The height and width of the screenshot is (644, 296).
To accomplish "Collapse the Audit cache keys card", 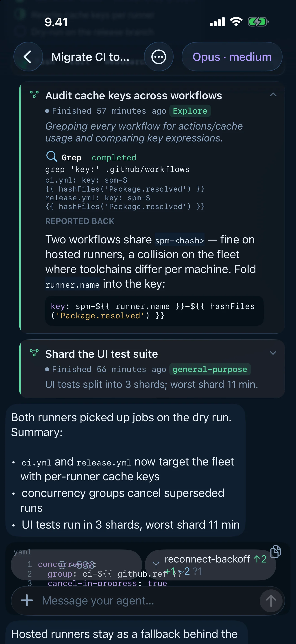I will point(273,95).
